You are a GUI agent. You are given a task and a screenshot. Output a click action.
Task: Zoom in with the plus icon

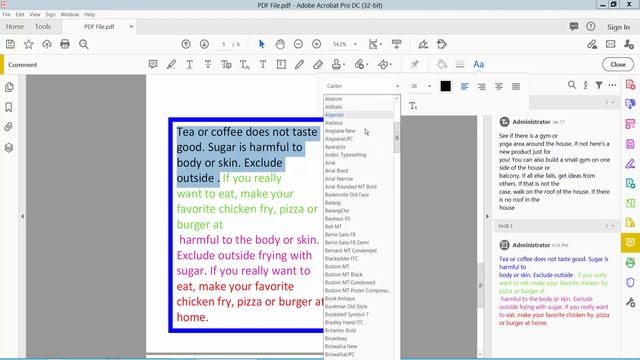[316, 44]
